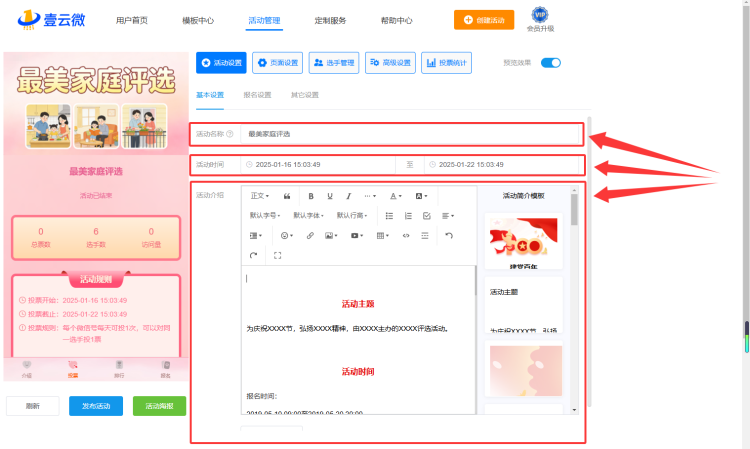The image size is (750, 449).
Task: Click the unordered bullet list icon
Action: point(389,216)
